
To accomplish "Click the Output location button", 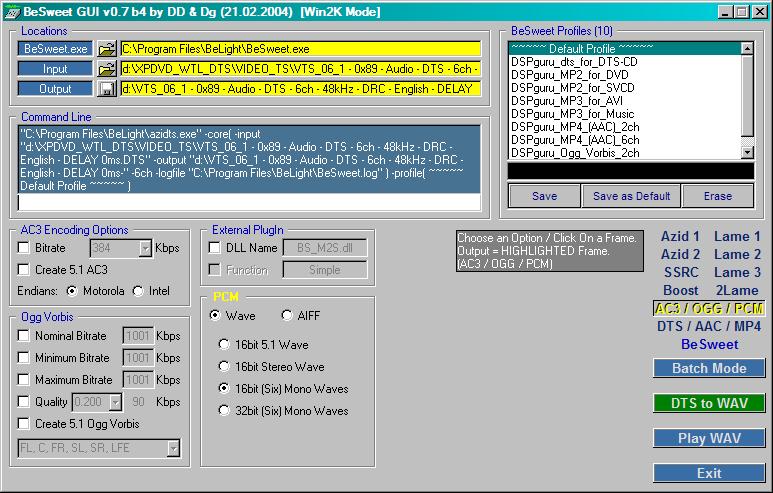I will click(x=55, y=89).
